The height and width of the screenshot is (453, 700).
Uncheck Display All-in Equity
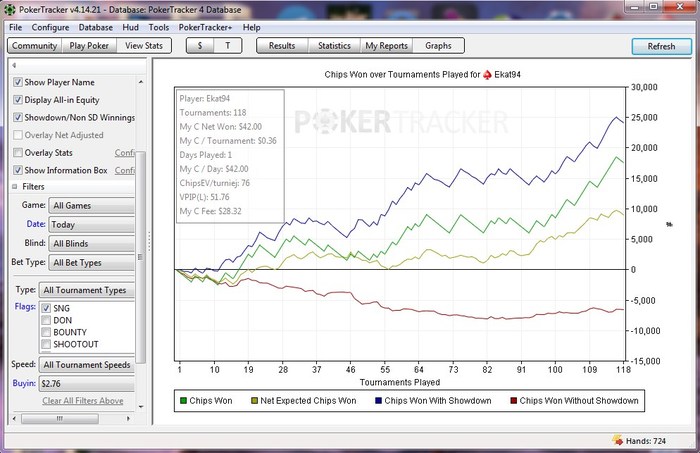coord(18,100)
